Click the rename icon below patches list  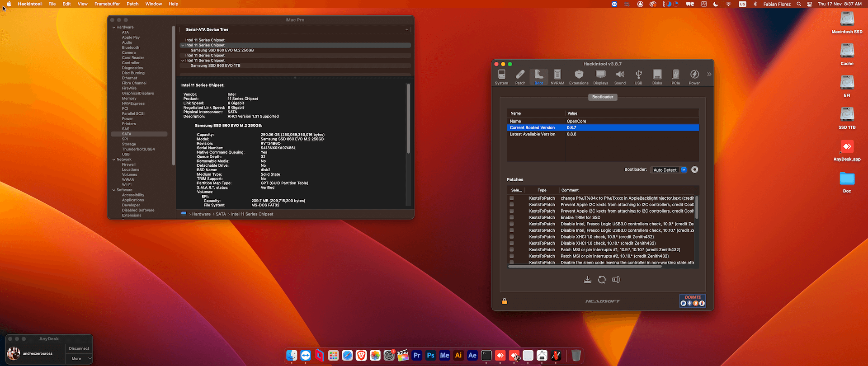[x=616, y=280]
